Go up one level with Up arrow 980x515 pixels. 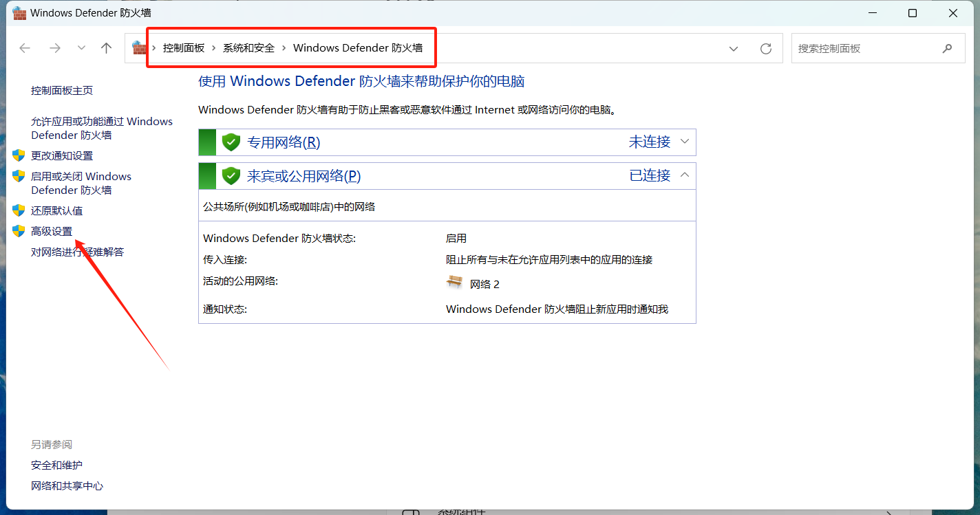tap(106, 48)
